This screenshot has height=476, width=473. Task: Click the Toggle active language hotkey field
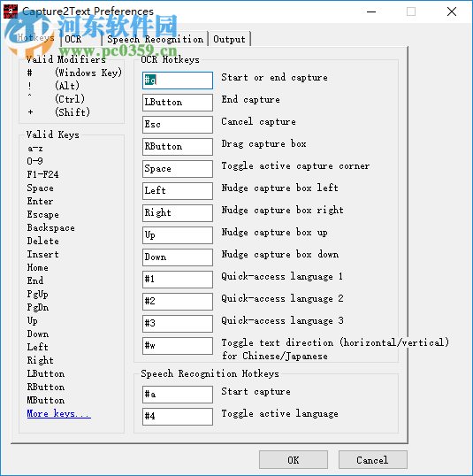[x=178, y=417]
